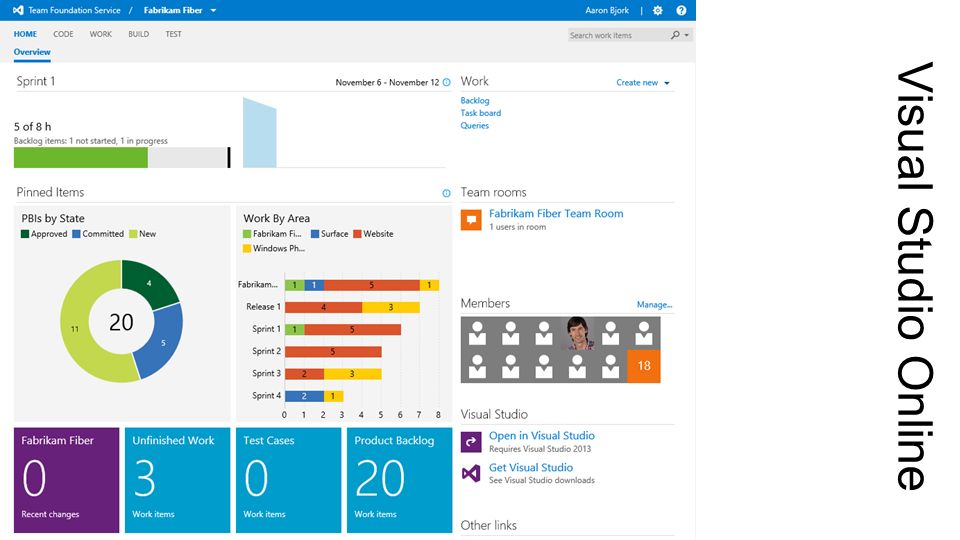The width and height of the screenshot is (960, 540).
Task: Click the Approved legend color swatch
Action: click(25, 234)
